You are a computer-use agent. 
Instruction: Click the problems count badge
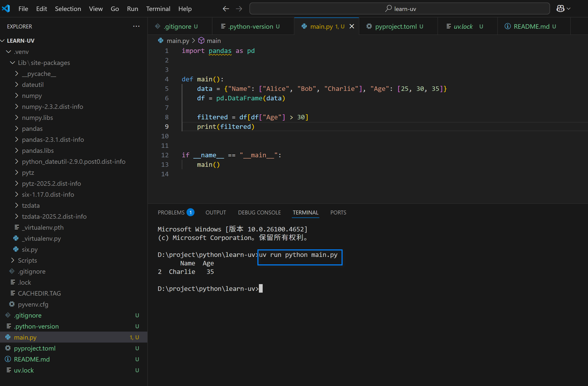tap(191, 212)
